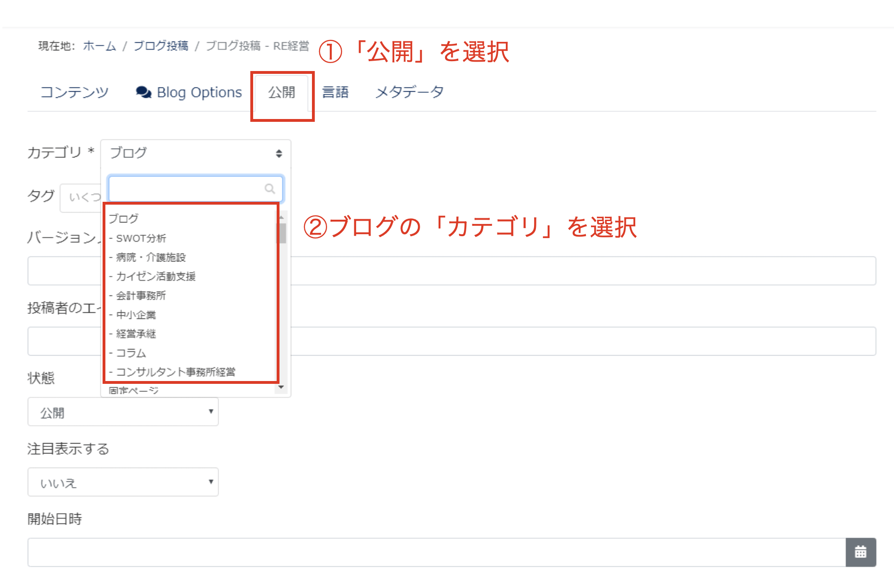Screen dimensions: 894x588
Task: Click the search magnifier in category filter
Action: click(x=270, y=189)
